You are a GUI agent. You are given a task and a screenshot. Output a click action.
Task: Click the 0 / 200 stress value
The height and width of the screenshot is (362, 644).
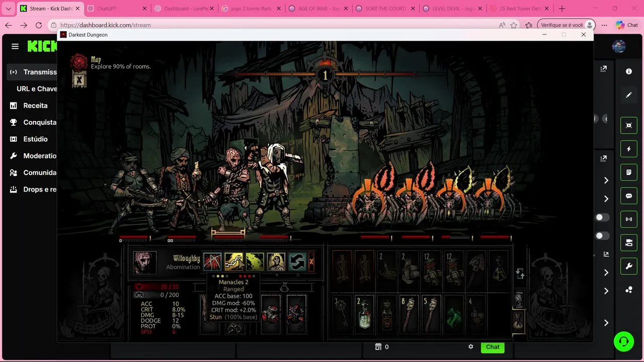[169, 295]
